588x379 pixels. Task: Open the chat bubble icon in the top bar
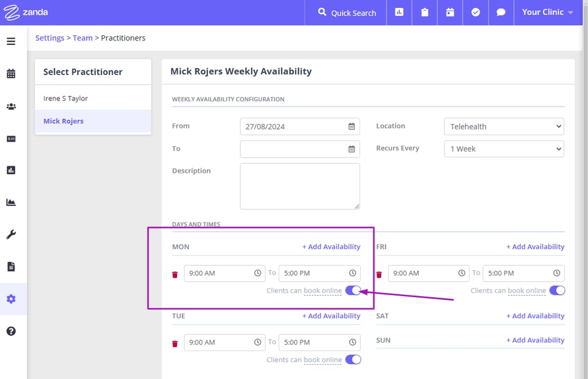(501, 11)
